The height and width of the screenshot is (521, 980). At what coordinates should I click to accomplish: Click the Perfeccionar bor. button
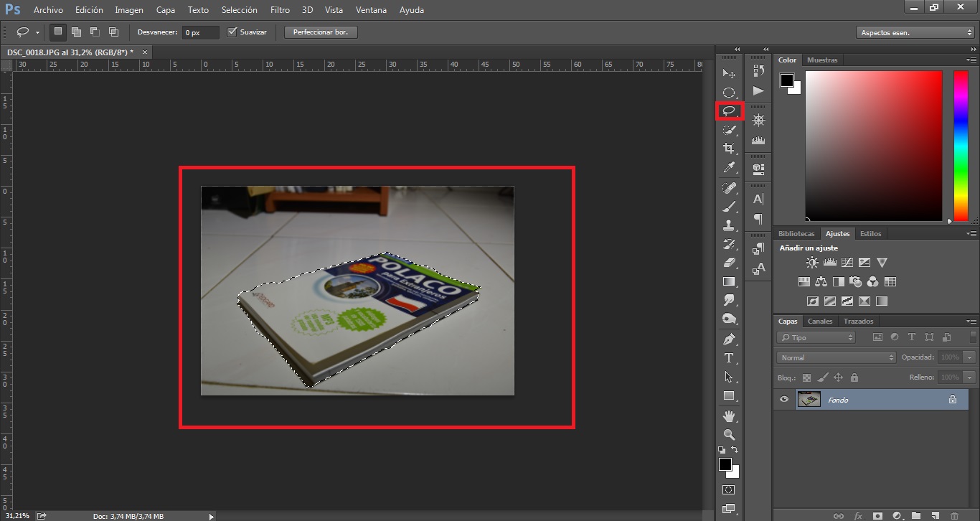pyautogui.click(x=321, y=32)
